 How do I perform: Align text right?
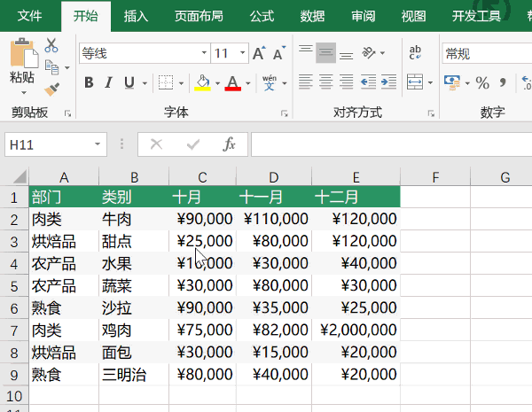[346, 82]
